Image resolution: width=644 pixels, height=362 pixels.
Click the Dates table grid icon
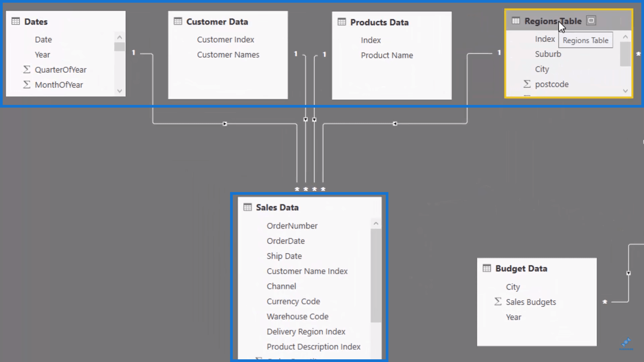click(15, 21)
